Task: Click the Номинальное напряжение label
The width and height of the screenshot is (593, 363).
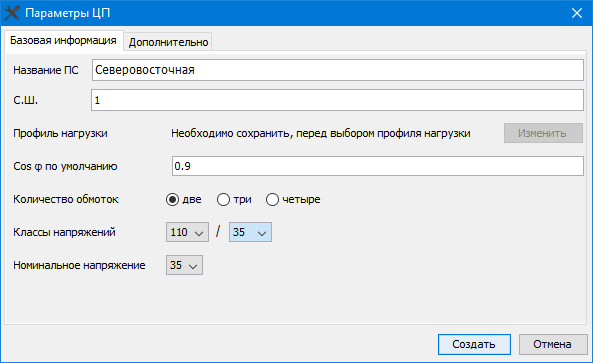Action: pyautogui.click(x=79, y=265)
